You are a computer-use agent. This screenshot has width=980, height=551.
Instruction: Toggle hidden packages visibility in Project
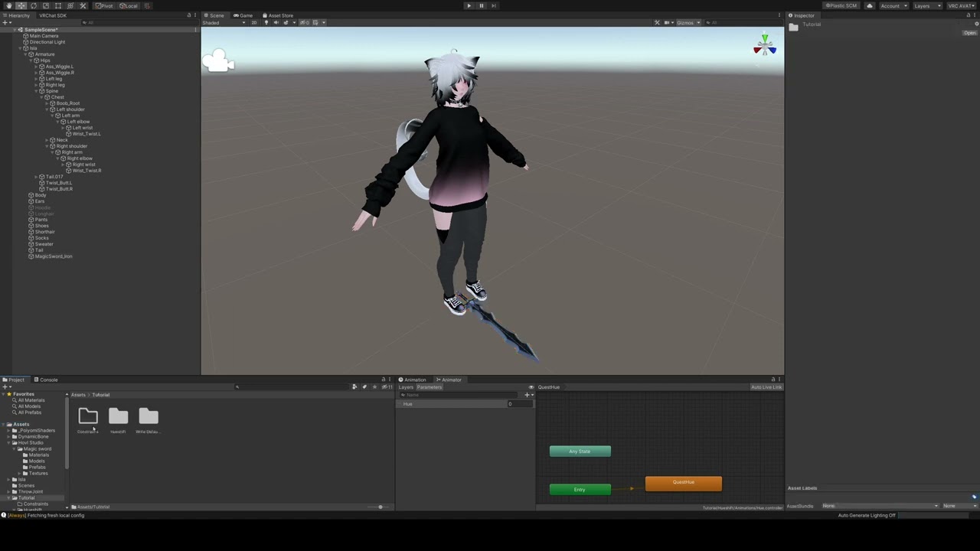[x=387, y=386]
